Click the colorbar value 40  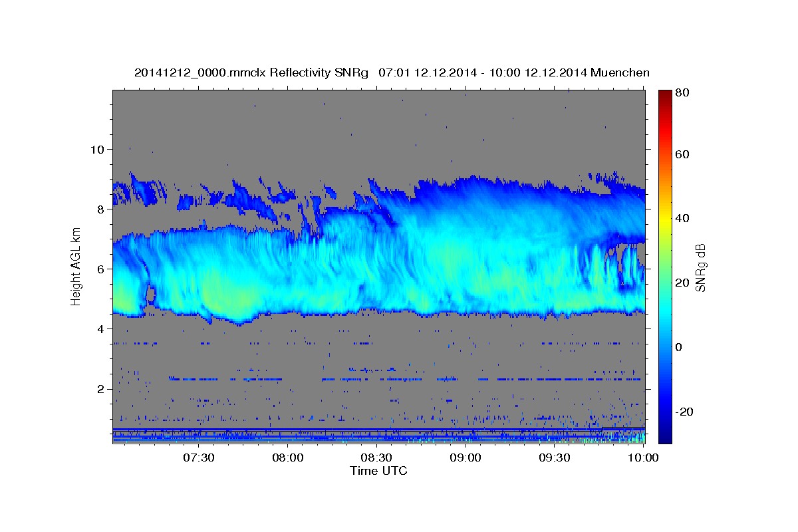(684, 218)
